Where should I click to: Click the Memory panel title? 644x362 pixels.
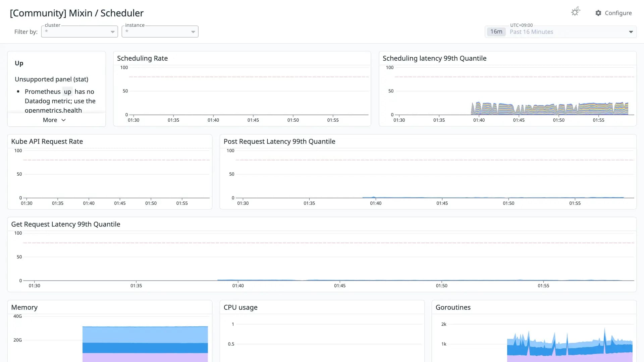[24, 307]
